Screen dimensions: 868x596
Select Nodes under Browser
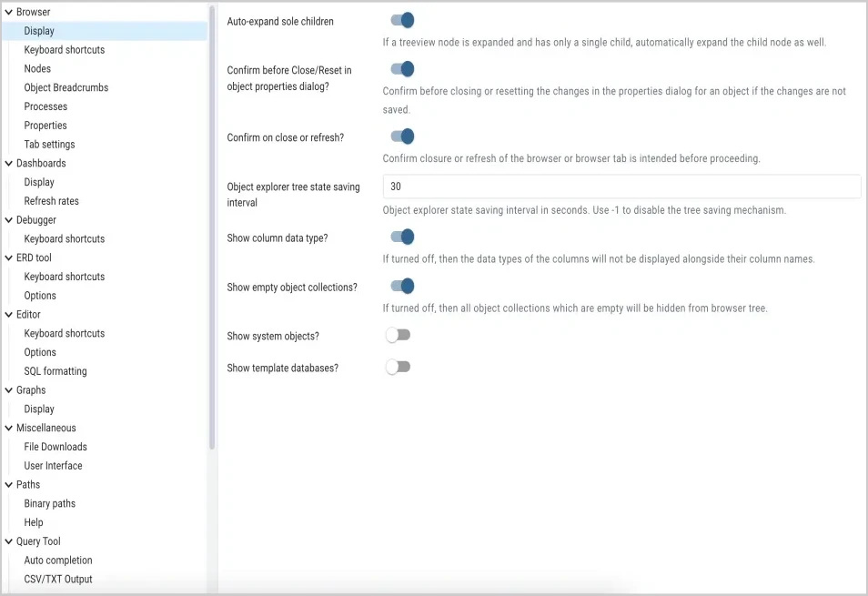[36, 68]
